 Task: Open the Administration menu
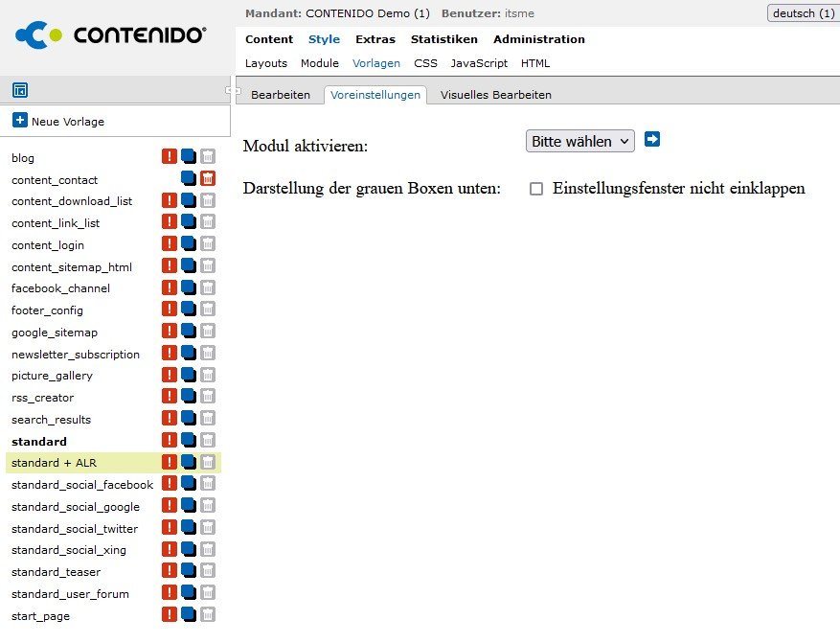(x=538, y=39)
